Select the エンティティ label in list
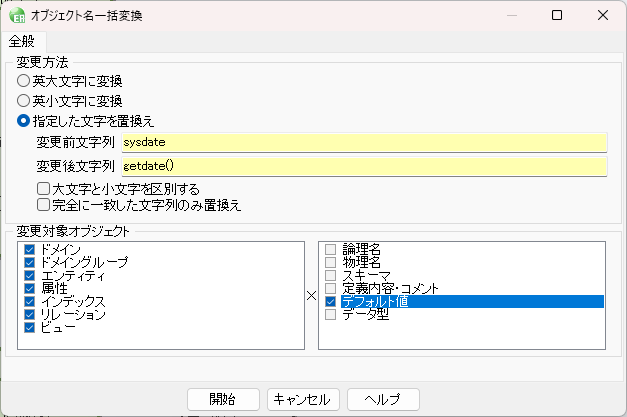 coord(73,276)
